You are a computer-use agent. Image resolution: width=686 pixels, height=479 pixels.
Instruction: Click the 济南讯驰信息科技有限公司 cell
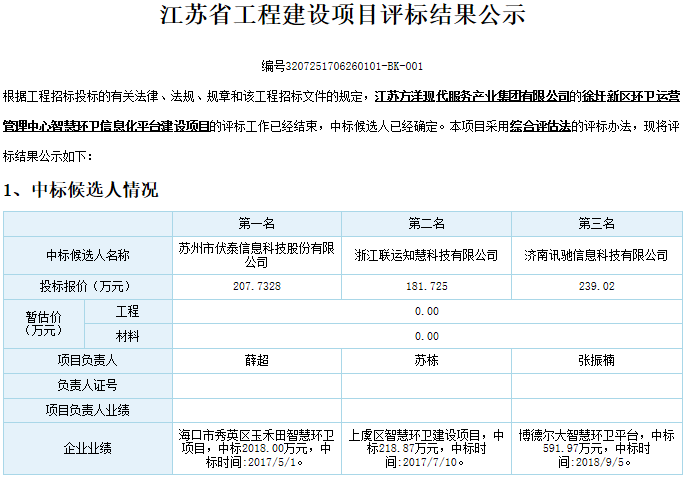[597, 255]
